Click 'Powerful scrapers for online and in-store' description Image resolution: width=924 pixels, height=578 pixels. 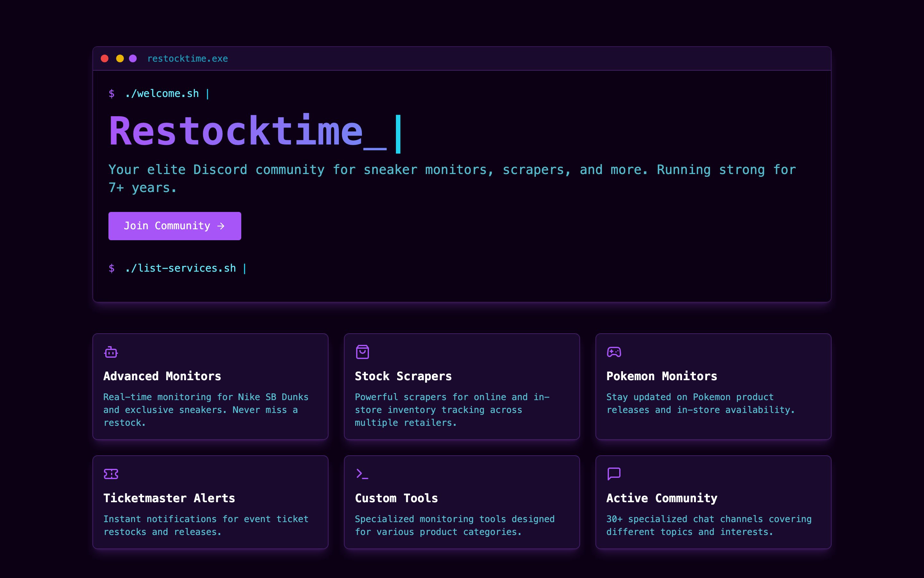point(452,410)
